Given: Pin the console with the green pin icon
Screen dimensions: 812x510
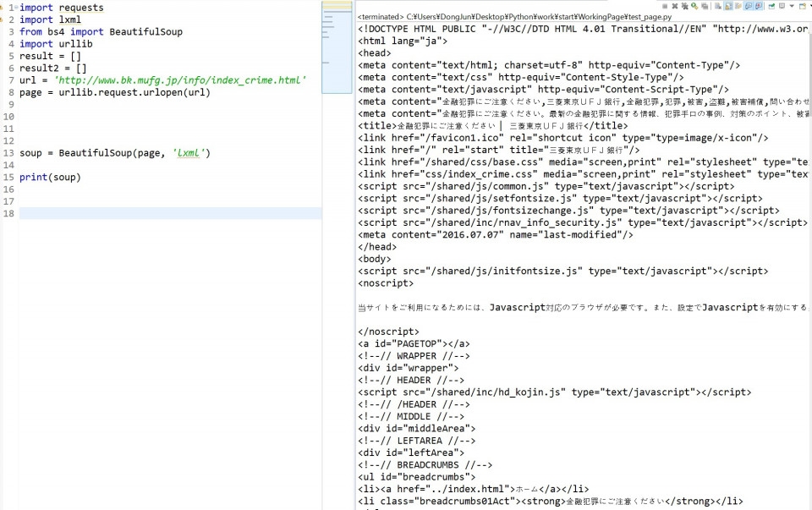Looking at the screenshot, I should (x=771, y=6).
